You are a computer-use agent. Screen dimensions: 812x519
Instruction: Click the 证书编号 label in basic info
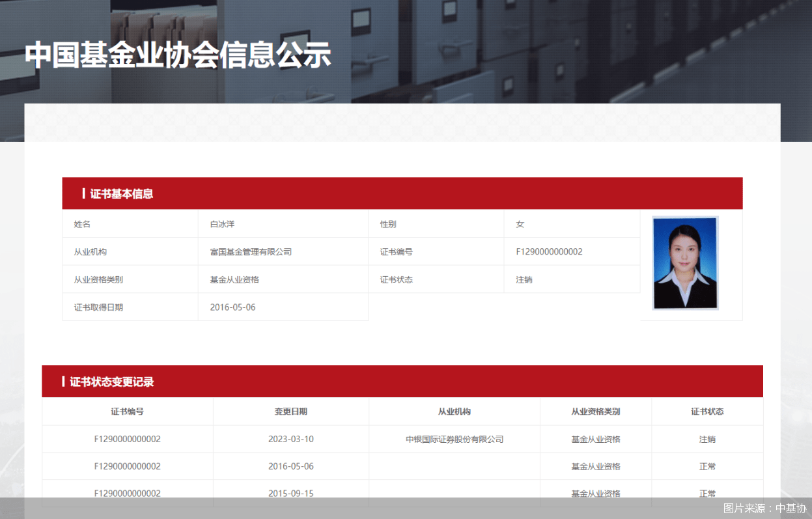[397, 252]
